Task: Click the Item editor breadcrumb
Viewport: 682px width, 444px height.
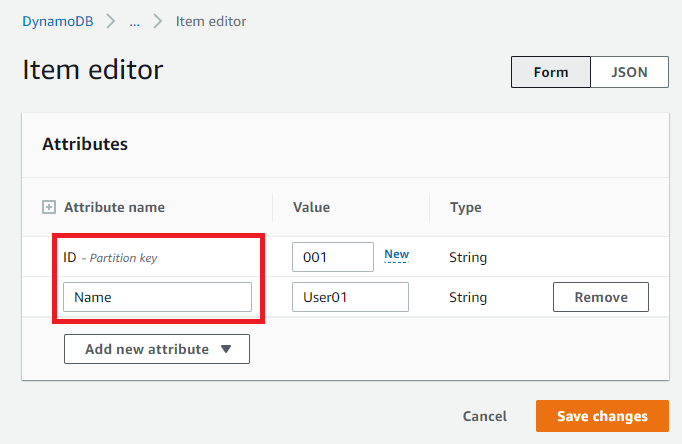Action: click(x=210, y=21)
